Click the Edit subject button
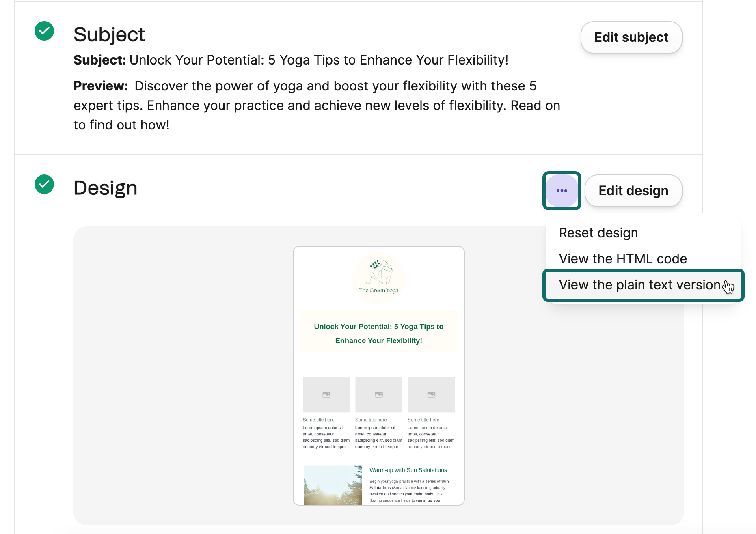The width and height of the screenshot is (756, 534). 631,37
